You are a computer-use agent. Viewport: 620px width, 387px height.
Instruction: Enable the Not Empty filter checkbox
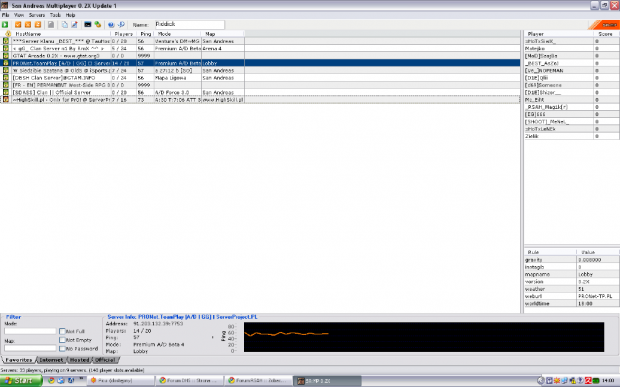pos(62,340)
